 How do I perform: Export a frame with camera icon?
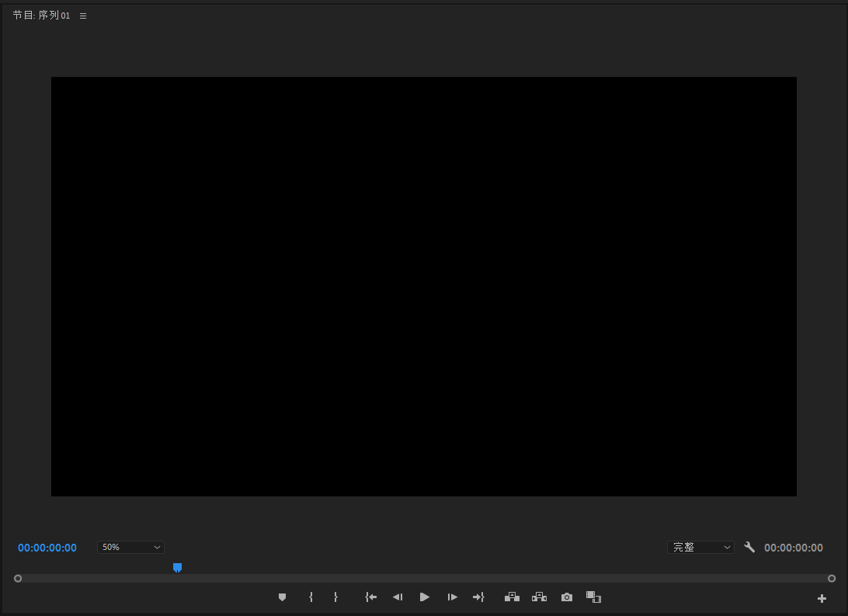(567, 597)
